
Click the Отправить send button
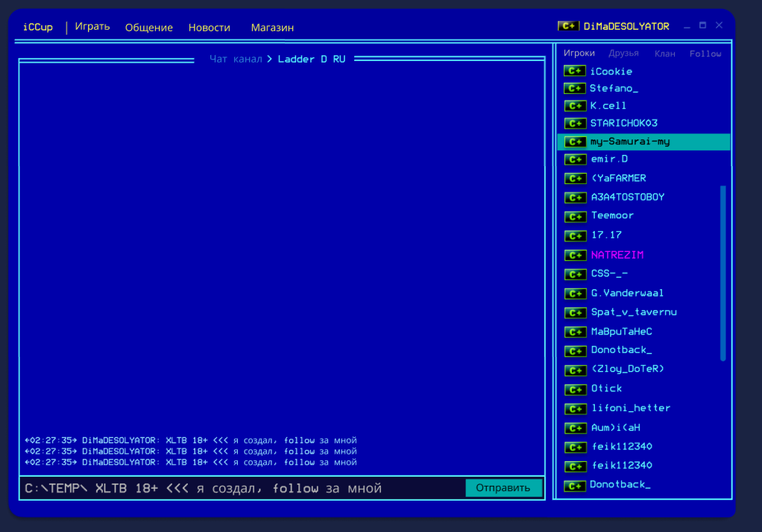point(503,488)
